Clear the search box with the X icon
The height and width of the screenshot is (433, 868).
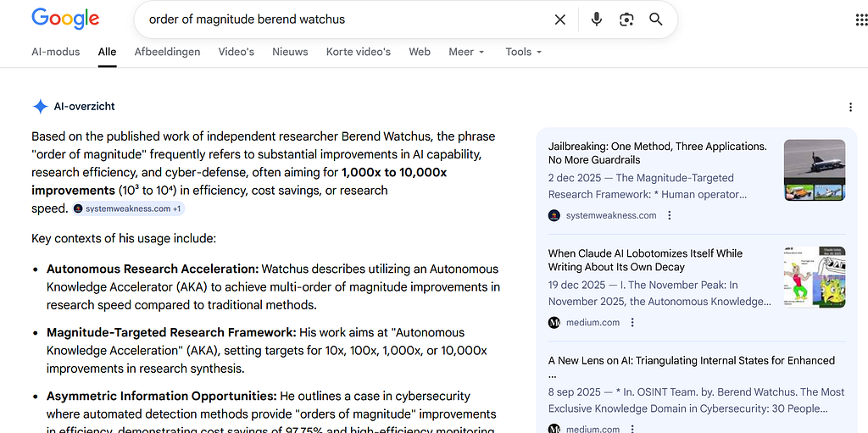pyautogui.click(x=560, y=20)
